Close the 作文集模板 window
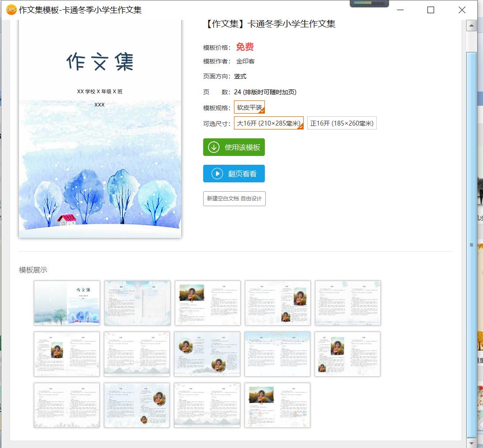The height and width of the screenshot is (448, 483). tap(462, 10)
